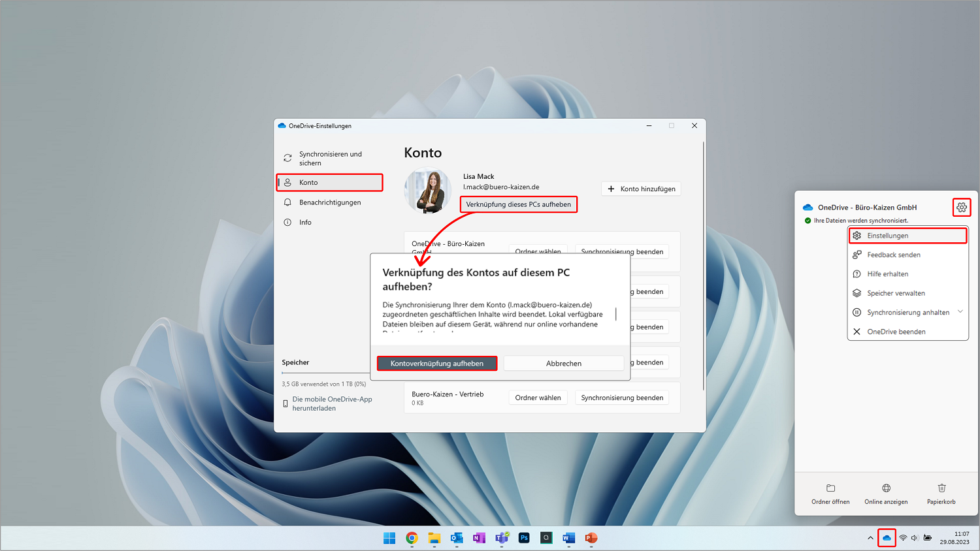This screenshot has height=551, width=980.
Task: Click the Konto hinzufügen button
Action: [x=641, y=189]
